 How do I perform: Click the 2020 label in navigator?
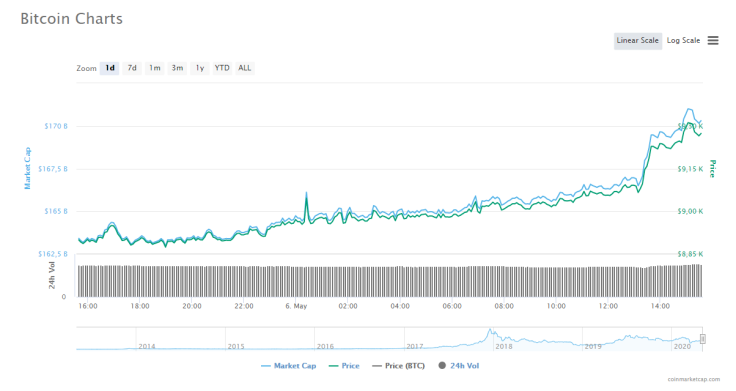tap(682, 346)
